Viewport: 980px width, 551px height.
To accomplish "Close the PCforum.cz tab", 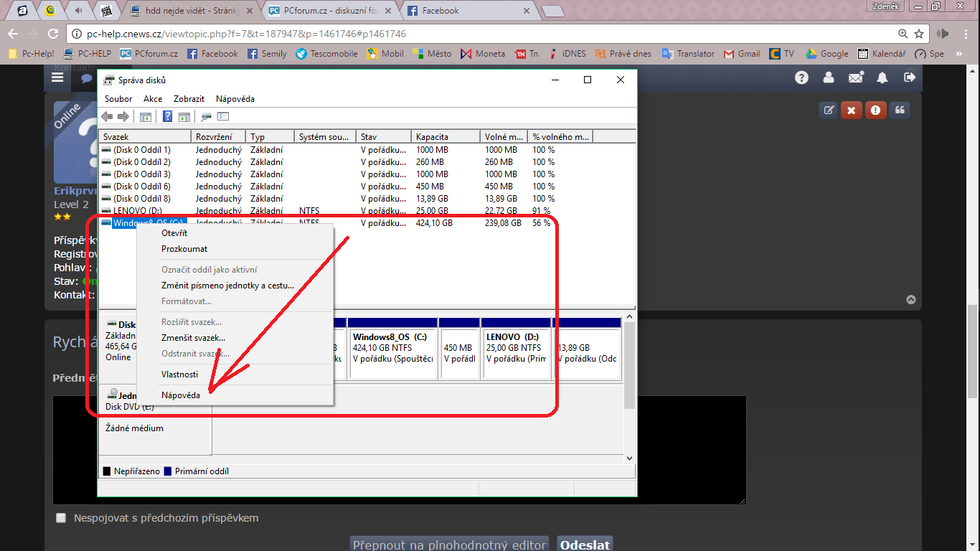I will [387, 11].
